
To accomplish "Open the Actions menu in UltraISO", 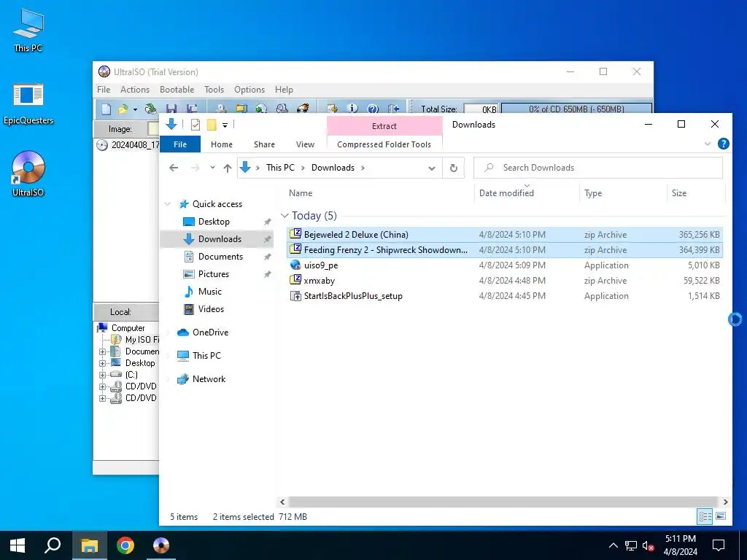I will (x=135, y=90).
